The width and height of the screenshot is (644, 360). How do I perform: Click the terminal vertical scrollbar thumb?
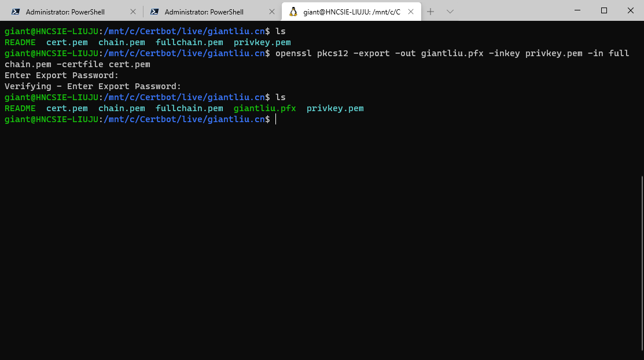pyautogui.click(x=642, y=263)
